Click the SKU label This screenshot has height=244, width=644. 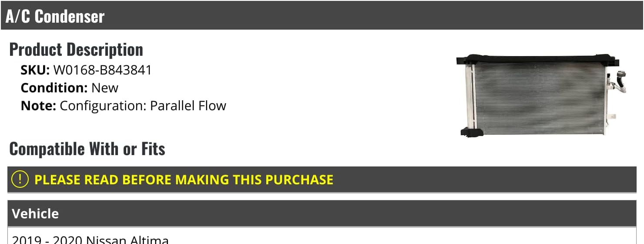(35, 70)
